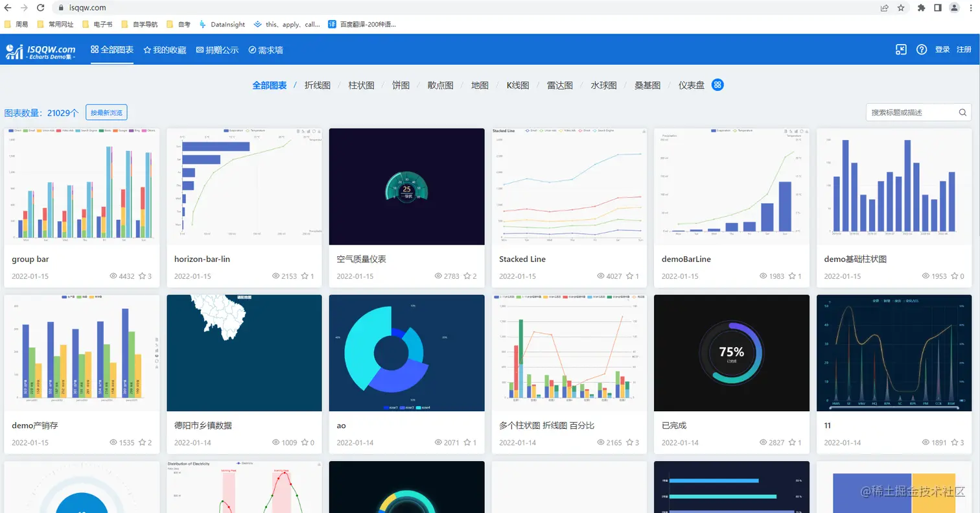Filter by 水球图 category

coord(603,85)
